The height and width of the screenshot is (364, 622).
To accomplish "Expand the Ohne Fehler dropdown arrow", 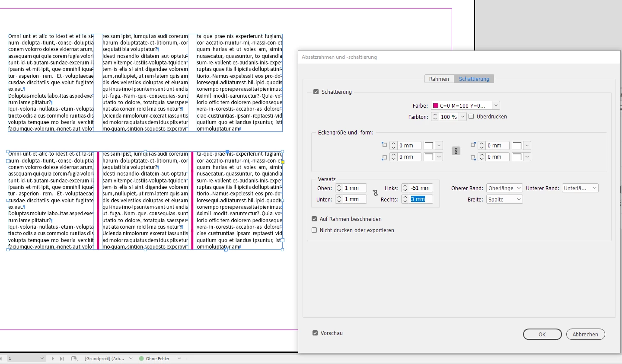I will (179, 358).
